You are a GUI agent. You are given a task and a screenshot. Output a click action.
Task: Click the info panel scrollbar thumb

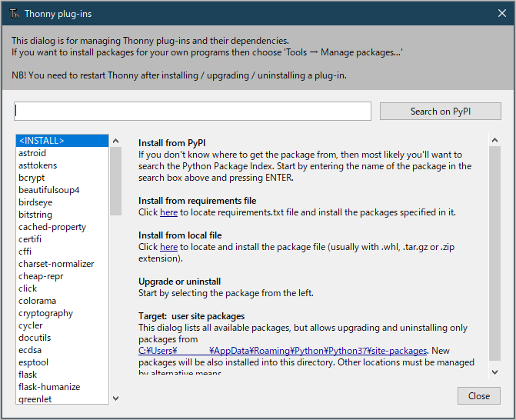494,253
